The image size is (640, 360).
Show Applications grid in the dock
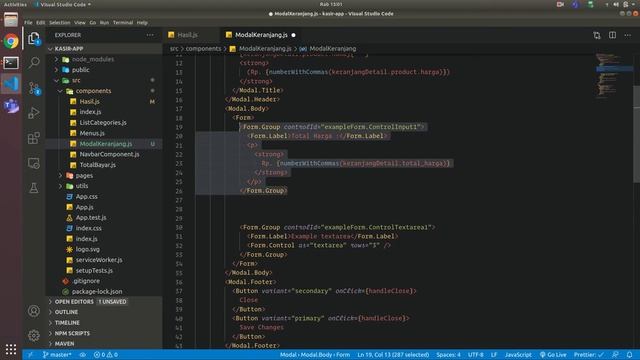point(11,349)
